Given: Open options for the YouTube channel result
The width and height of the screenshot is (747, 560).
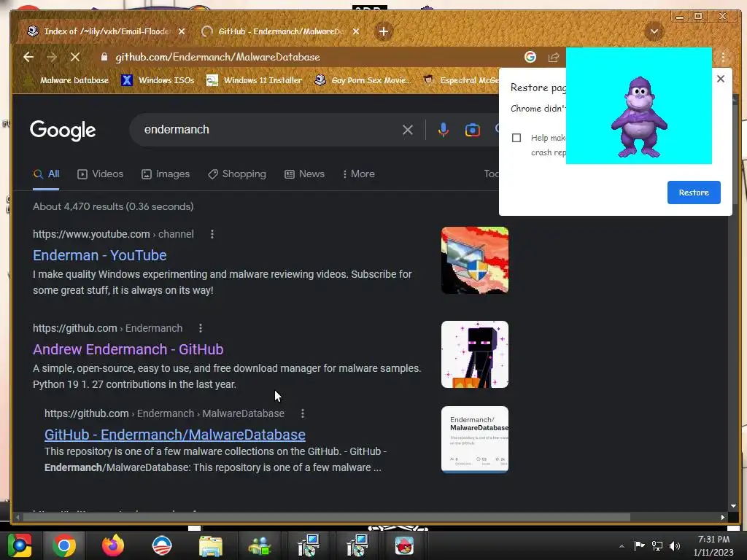Looking at the screenshot, I should [212, 234].
